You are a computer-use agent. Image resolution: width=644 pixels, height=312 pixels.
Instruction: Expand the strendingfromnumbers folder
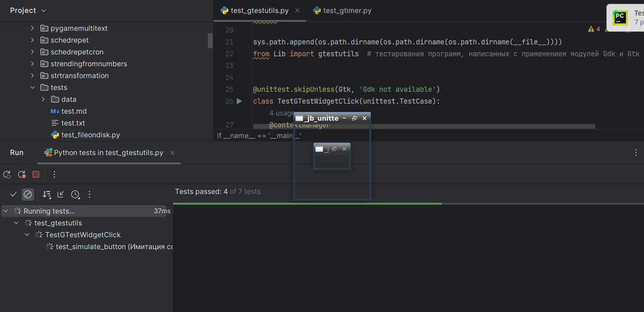point(33,64)
